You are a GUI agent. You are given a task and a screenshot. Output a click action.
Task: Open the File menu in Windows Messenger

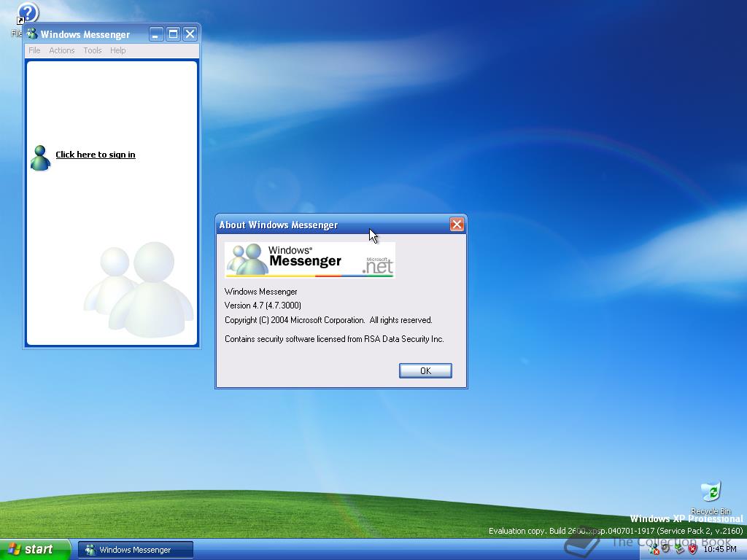point(34,50)
